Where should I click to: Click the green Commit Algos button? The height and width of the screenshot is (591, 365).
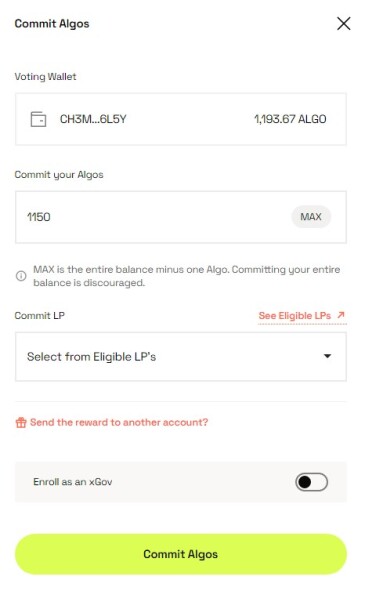181,554
